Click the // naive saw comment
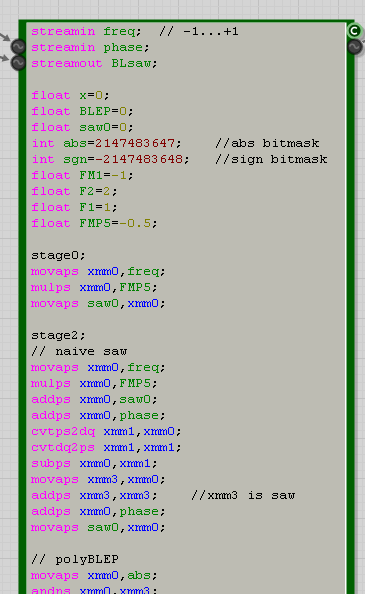Screen dimensions: 365x594 [x=79, y=351]
